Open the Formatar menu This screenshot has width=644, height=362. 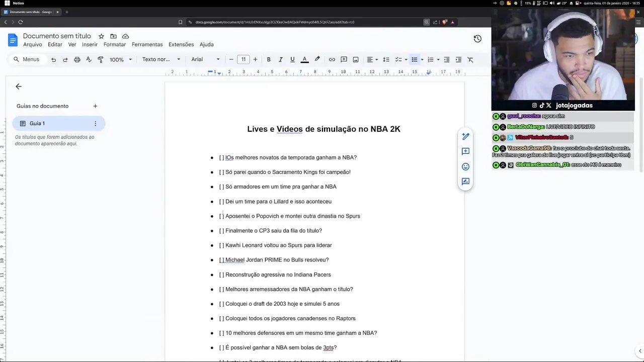(x=115, y=45)
